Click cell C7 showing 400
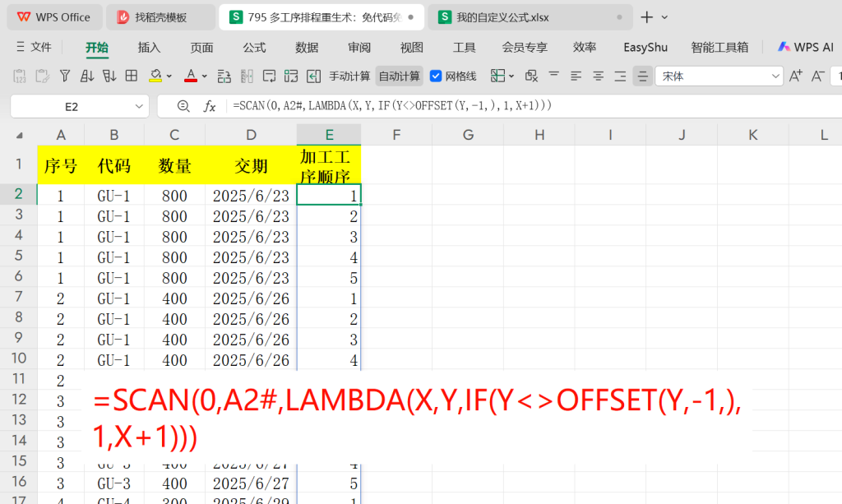 click(x=174, y=298)
